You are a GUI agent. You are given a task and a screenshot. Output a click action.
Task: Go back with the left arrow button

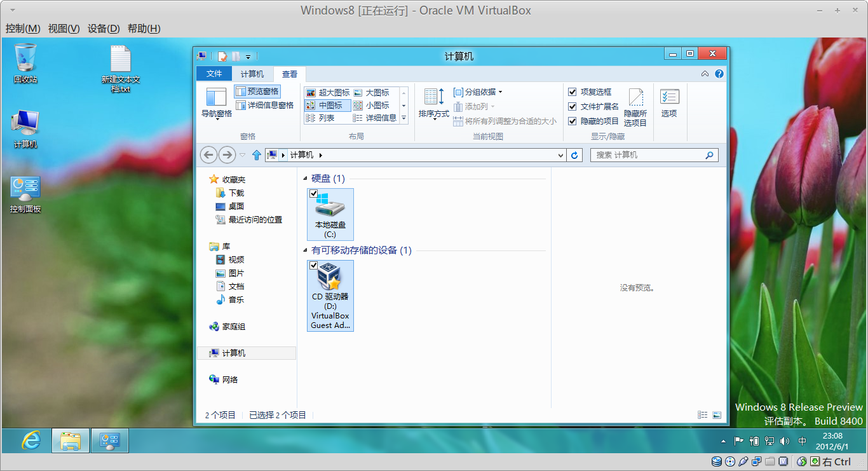(208, 154)
